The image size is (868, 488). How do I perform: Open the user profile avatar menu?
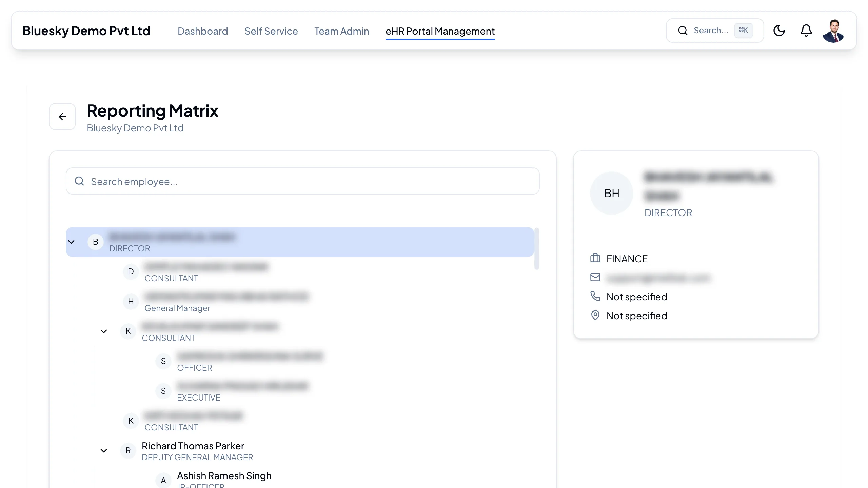point(833,31)
